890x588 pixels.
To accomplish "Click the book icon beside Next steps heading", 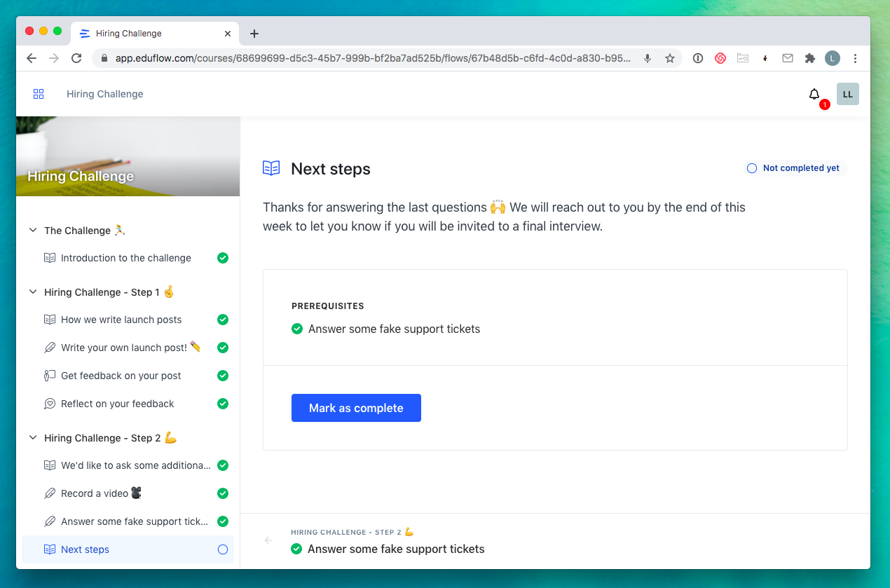I will (x=271, y=168).
